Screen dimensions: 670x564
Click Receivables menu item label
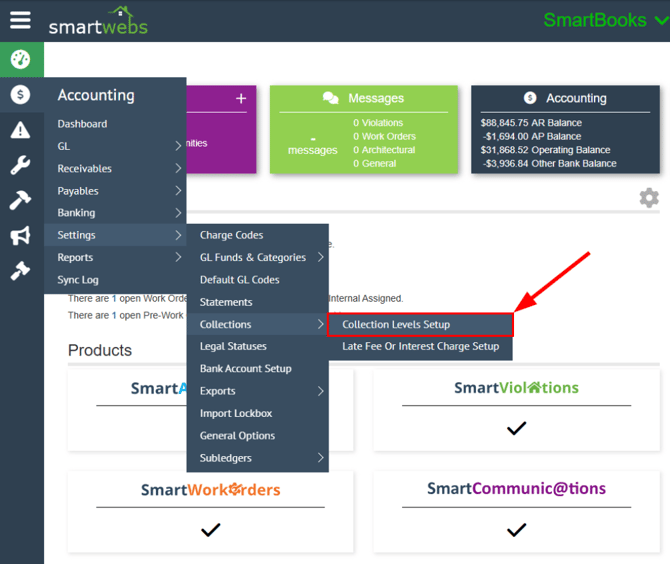pyautogui.click(x=85, y=168)
